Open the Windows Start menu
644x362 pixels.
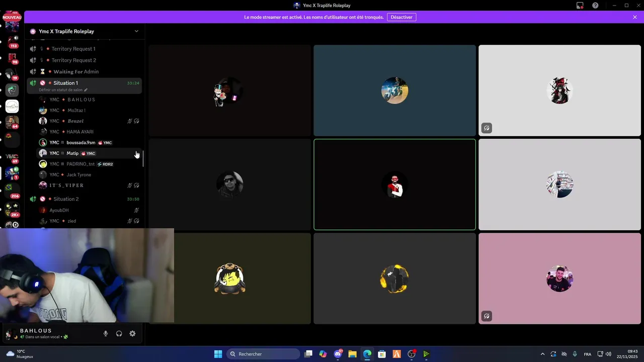[218, 354]
